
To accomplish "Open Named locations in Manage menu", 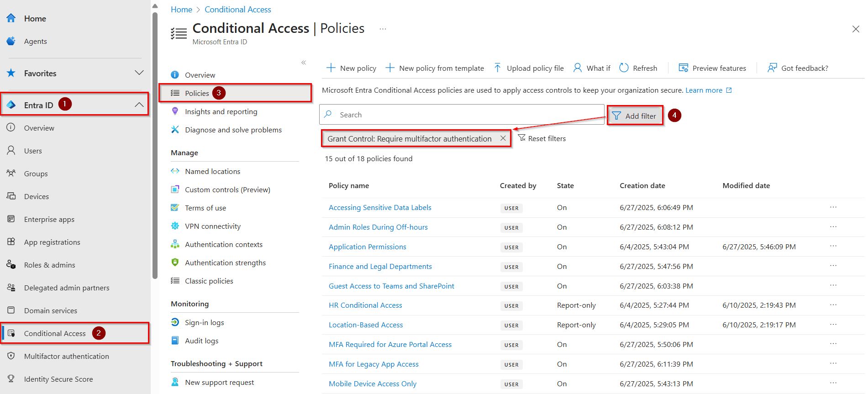I will pyautogui.click(x=212, y=171).
